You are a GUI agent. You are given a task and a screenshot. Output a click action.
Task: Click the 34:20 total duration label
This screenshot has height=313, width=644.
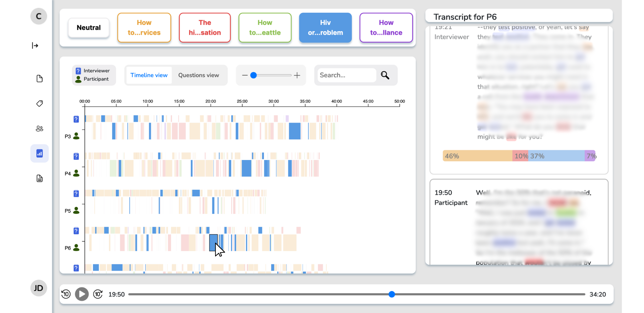click(598, 295)
